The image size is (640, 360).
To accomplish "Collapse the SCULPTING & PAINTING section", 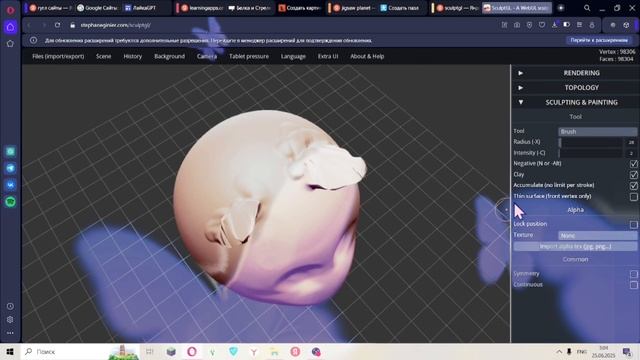I will tap(576, 102).
